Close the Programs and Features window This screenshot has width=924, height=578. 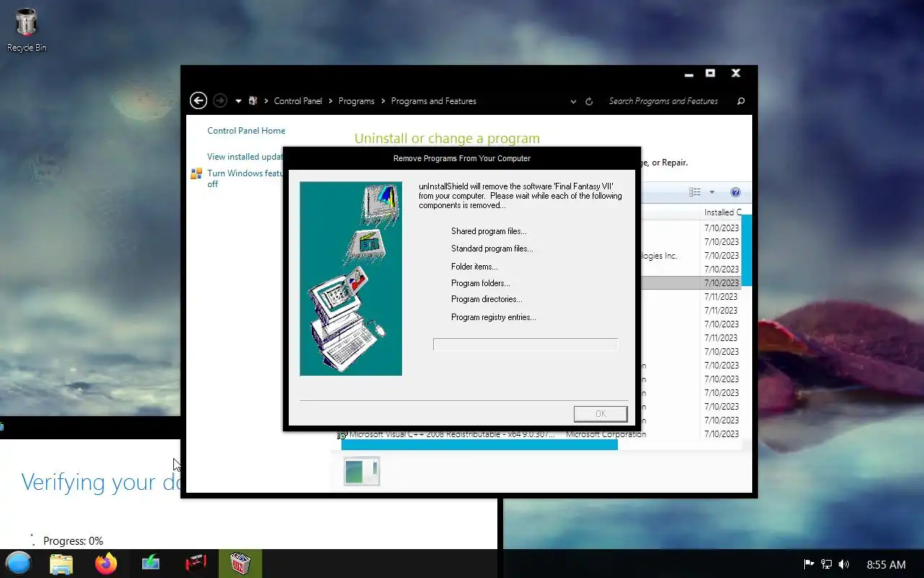pos(736,73)
